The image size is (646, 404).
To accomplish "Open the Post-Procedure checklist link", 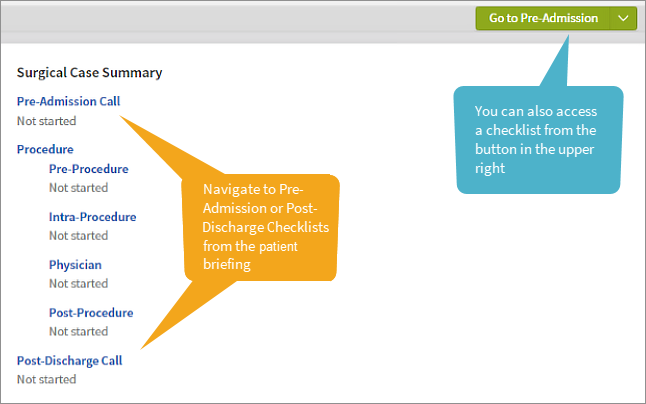I will pyautogui.click(x=91, y=313).
